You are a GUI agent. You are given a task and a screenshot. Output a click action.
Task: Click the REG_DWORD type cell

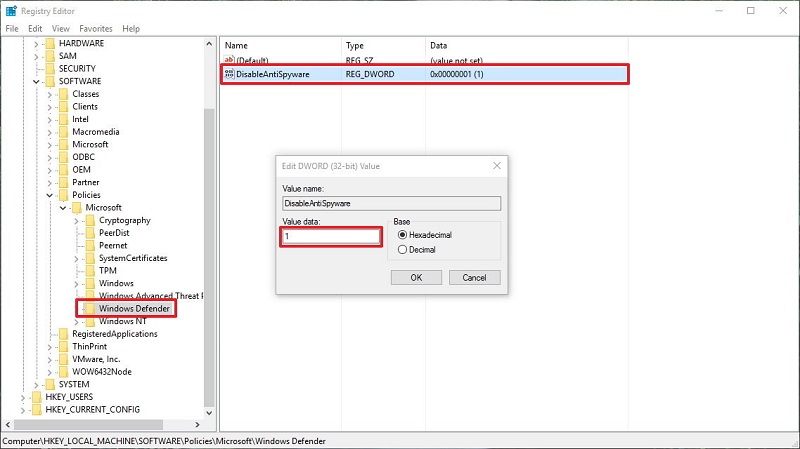point(370,74)
